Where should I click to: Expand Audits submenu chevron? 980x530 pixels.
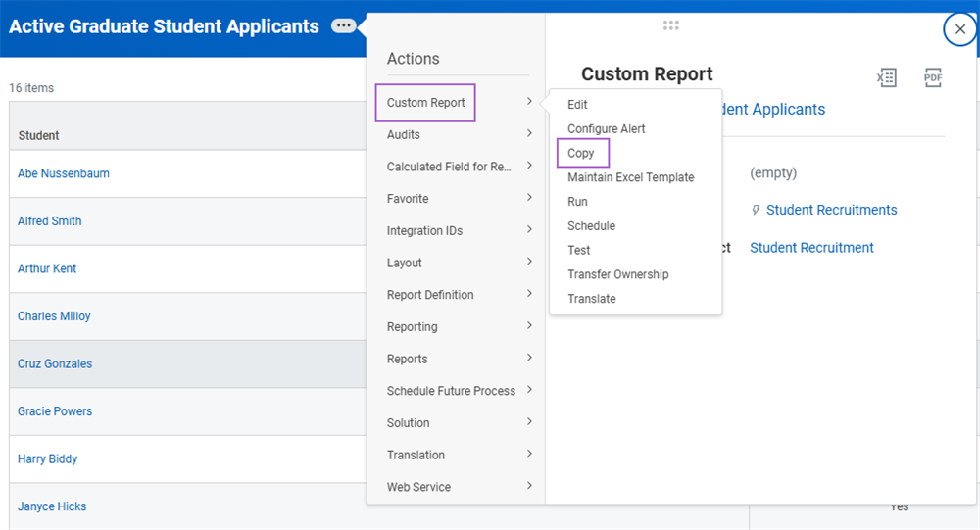[x=529, y=133]
